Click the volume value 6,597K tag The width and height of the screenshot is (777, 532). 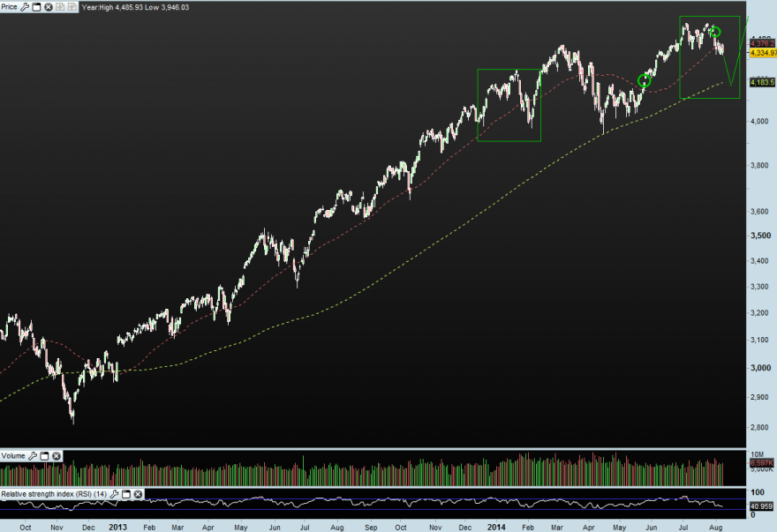pyautogui.click(x=762, y=462)
